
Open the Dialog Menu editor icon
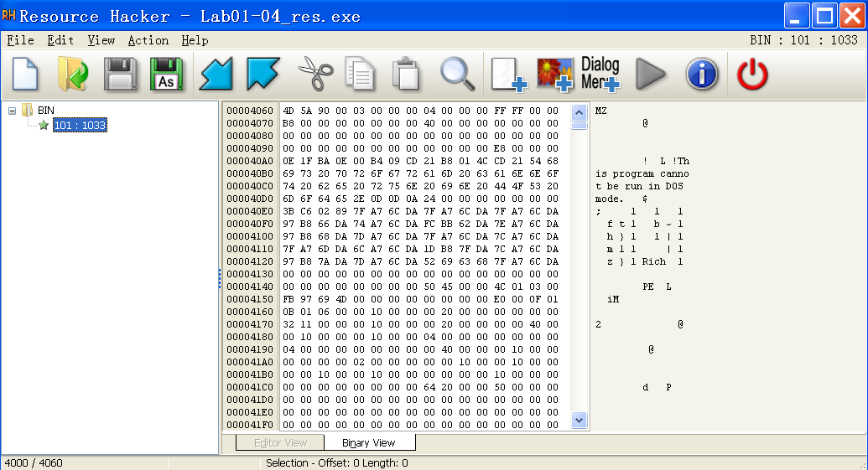[x=600, y=74]
